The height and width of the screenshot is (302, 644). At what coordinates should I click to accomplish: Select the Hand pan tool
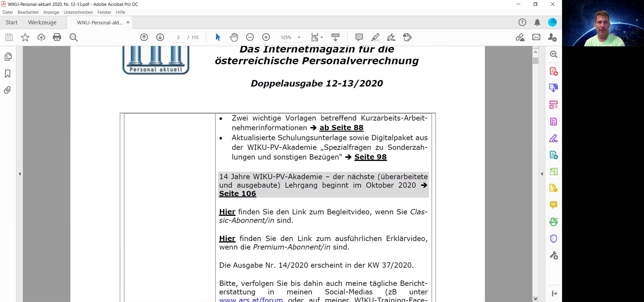[x=234, y=37]
